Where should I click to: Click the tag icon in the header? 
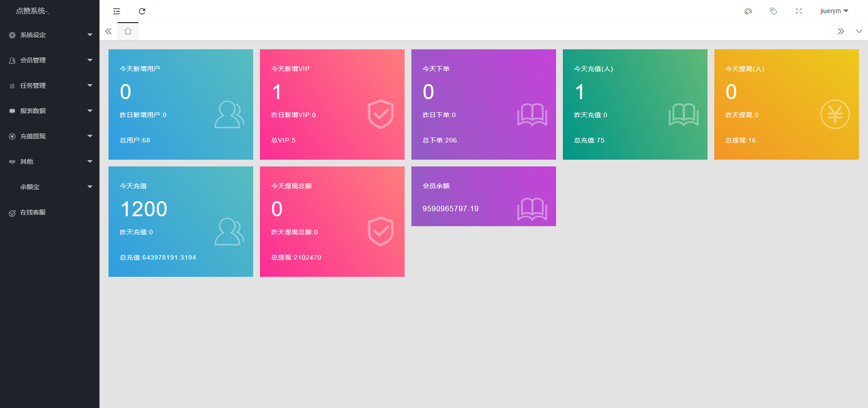[x=774, y=11]
